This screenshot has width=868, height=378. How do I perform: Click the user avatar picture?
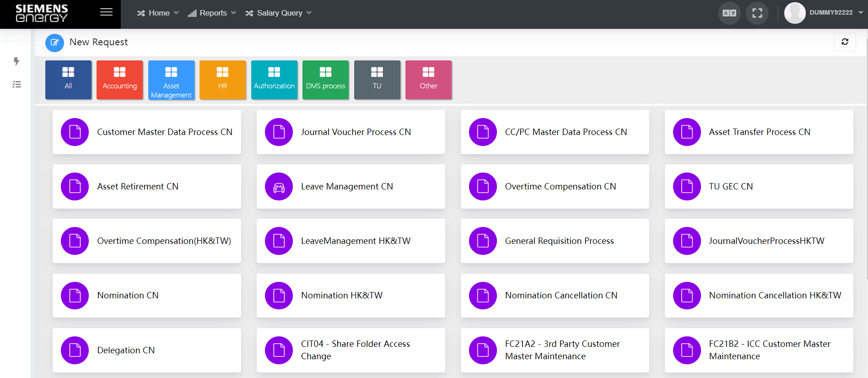point(795,13)
